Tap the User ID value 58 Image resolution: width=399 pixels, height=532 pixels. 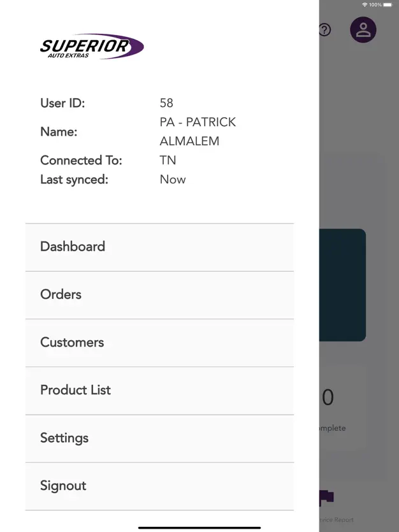click(166, 103)
